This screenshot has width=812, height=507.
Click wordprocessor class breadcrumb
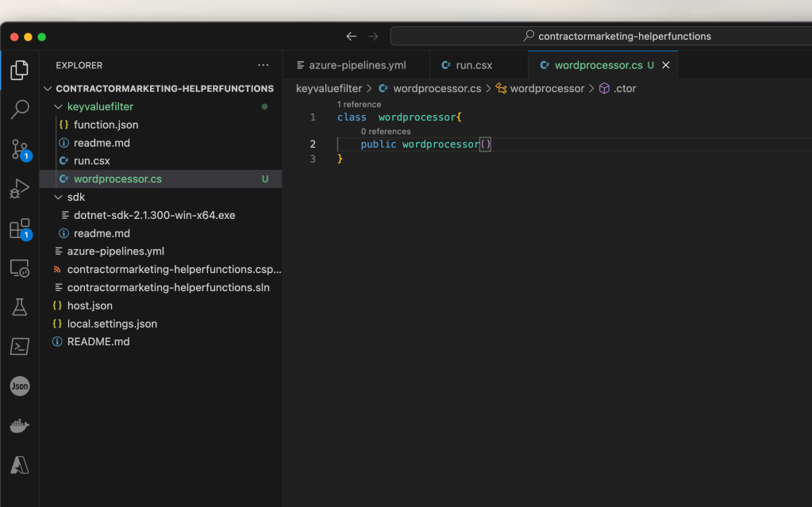[x=540, y=89]
